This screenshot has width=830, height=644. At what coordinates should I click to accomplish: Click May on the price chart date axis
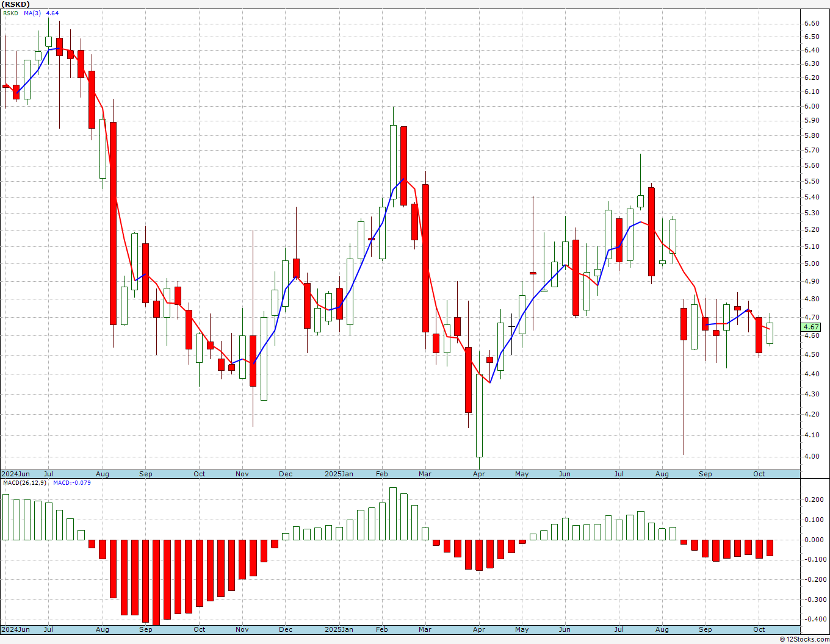coord(522,474)
